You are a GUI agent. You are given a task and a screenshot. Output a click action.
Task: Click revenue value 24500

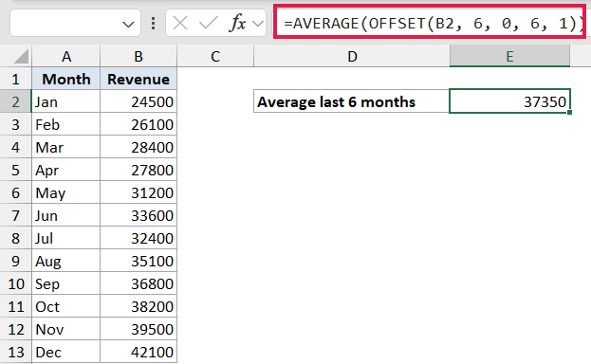(139, 101)
